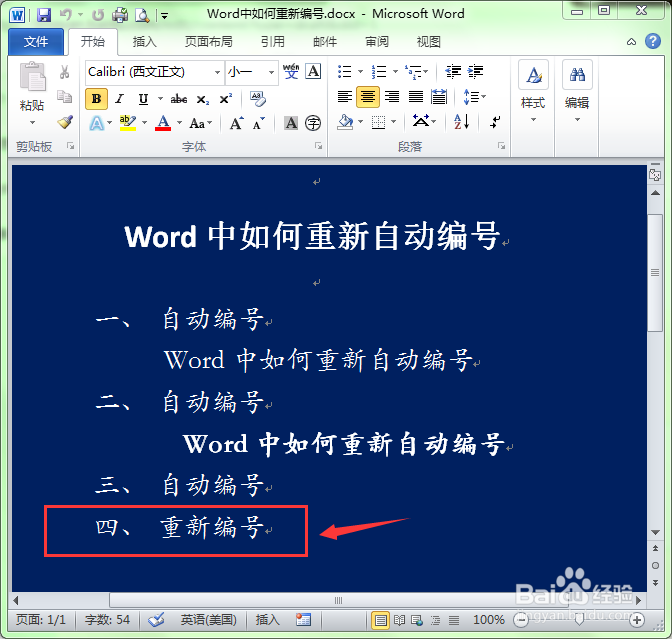Click the vertical scrollbar down arrow
672x639 pixels.
pyautogui.click(x=655, y=532)
